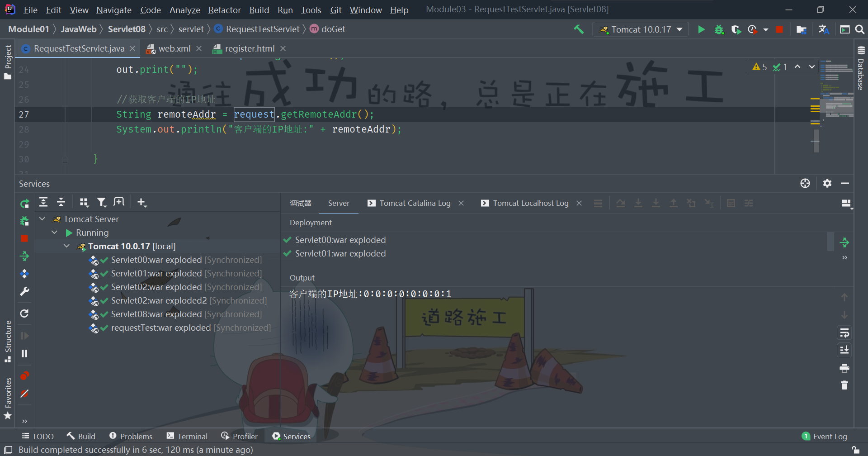868x456 pixels.
Task: Click Deploy All in the Services side toolbar
Action: coord(24,256)
